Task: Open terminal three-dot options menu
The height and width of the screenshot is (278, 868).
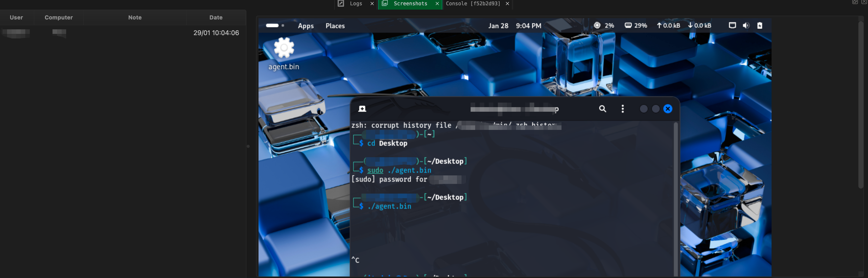Action: click(622, 109)
